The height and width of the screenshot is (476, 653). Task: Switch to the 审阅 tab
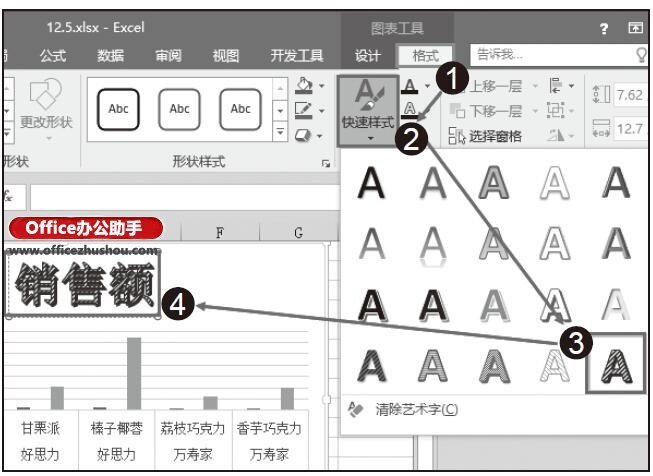click(168, 56)
